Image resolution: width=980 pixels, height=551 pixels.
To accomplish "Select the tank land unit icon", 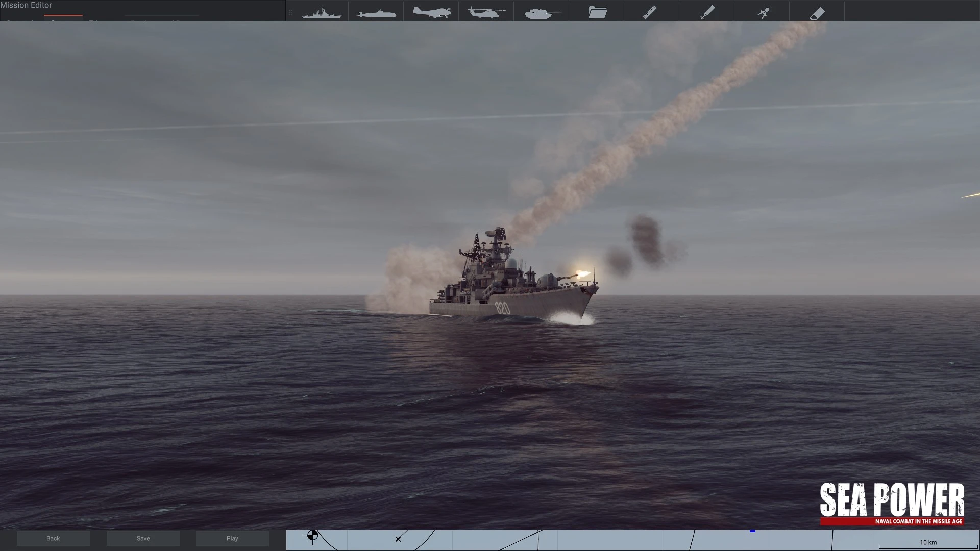I will pyautogui.click(x=542, y=12).
